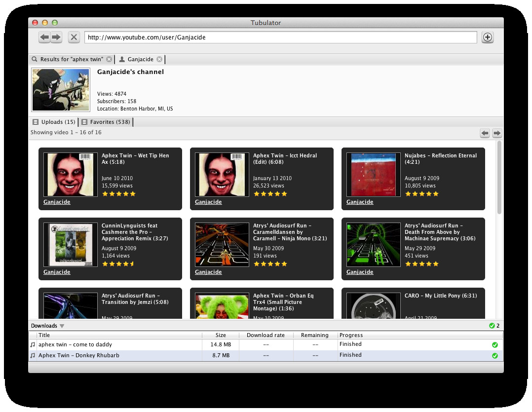Open Aphex Twin Wet Tip Hen Ax thumbnail
Image resolution: width=532 pixels, height=412 pixels.
pos(71,175)
